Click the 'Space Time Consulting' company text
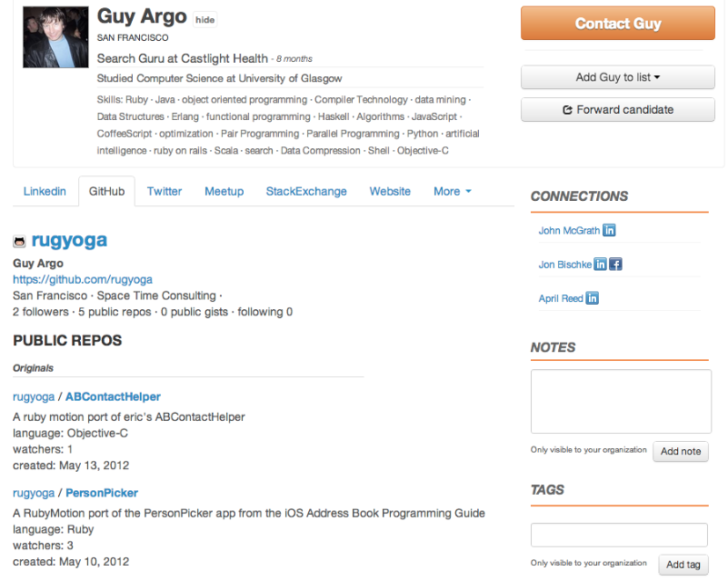 [156, 296]
